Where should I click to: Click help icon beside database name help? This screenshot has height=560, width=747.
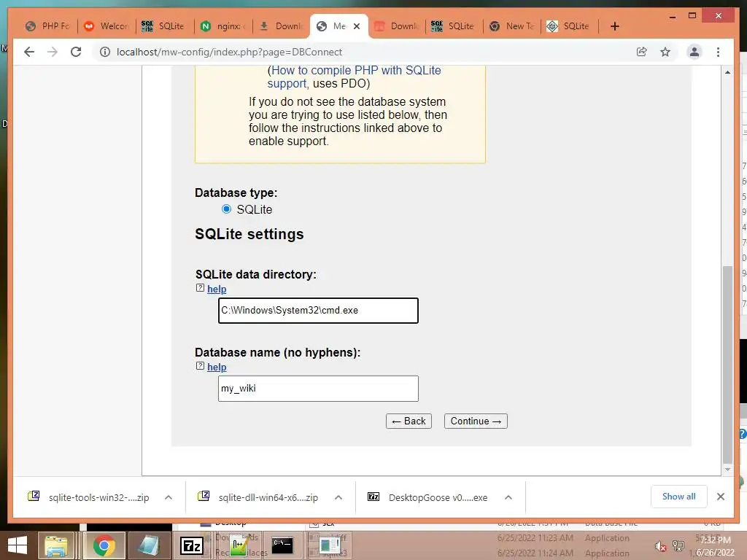point(200,366)
